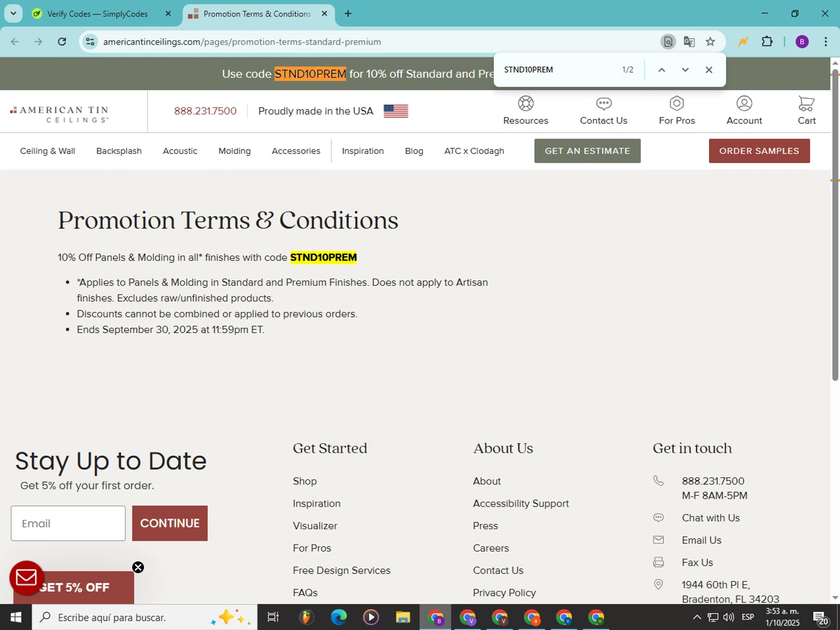This screenshot has height=630, width=840.
Task: Open the Chat with Us link
Action: (x=711, y=518)
